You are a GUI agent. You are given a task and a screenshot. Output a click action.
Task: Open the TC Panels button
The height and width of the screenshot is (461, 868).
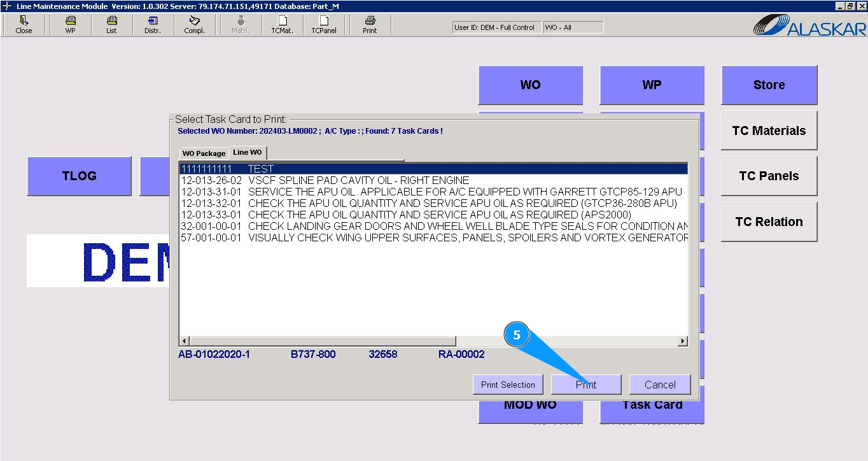(x=769, y=176)
